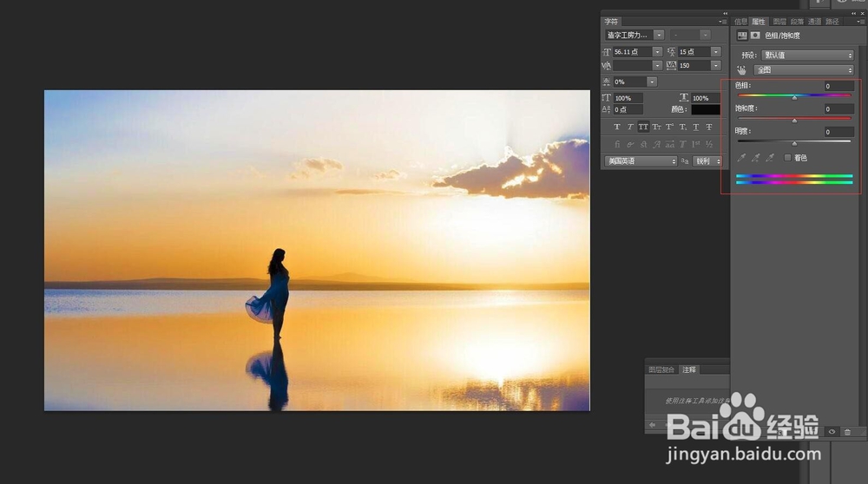
Task: Toggle Faux Italic text style
Action: point(630,128)
